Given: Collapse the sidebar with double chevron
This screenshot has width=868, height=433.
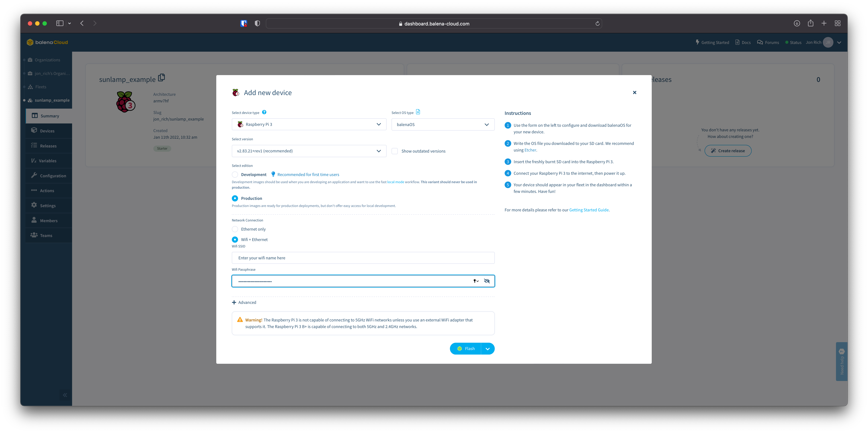Looking at the screenshot, I should pyautogui.click(x=65, y=395).
